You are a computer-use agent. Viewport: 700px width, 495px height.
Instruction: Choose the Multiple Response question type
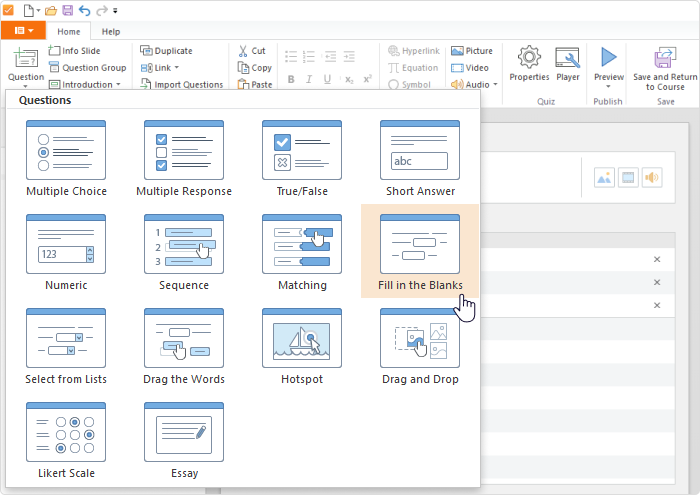tap(184, 158)
